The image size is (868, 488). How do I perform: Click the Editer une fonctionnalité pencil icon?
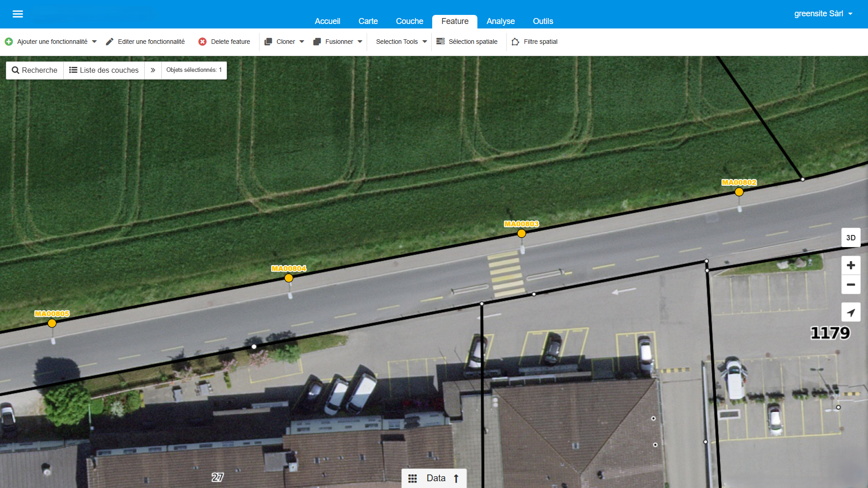coord(109,42)
